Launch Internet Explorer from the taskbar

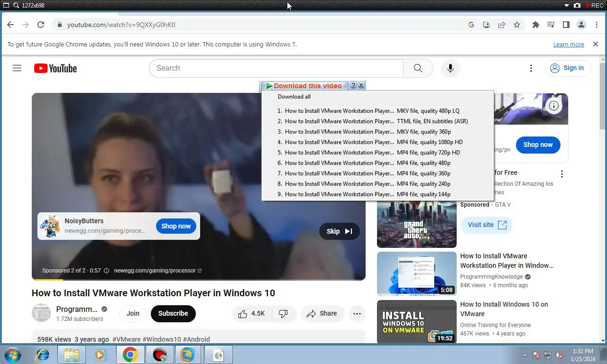pos(43,355)
